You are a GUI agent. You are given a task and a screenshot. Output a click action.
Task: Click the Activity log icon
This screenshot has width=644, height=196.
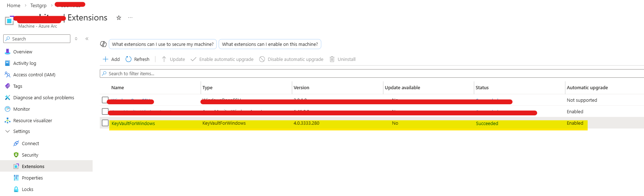click(x=8, y=63)
